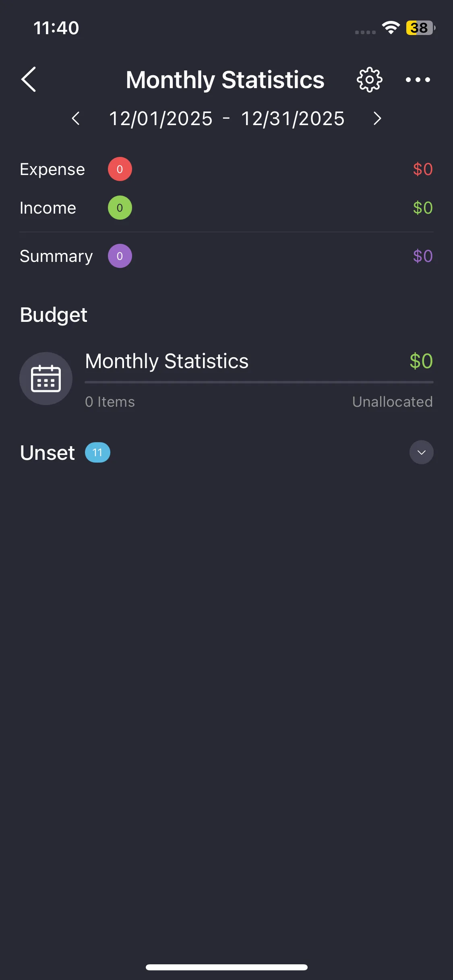The width and height of the screenshot is (453, 980).
Task: Tap the Unallocated label
Action: point(392,402)
